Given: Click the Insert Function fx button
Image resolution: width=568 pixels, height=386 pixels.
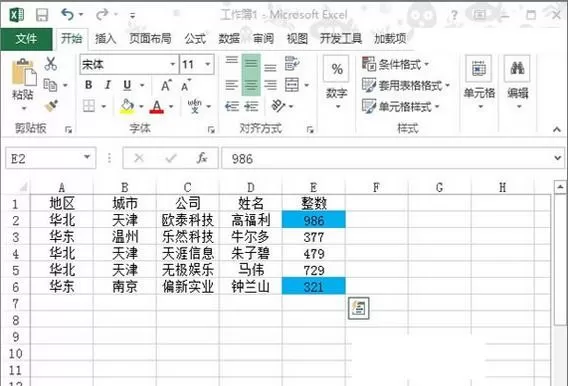Looking at the screenshot, I should coord(201,158).
